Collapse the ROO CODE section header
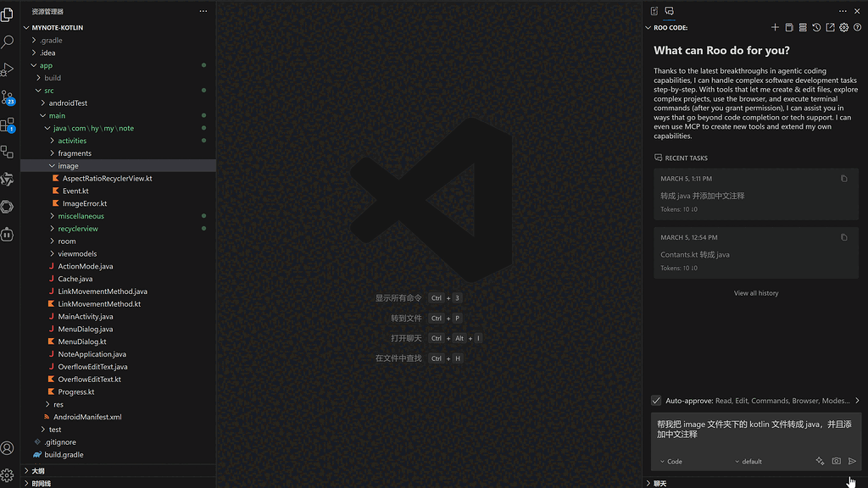This screenshot has height=488, width=868. click(670, 28)
